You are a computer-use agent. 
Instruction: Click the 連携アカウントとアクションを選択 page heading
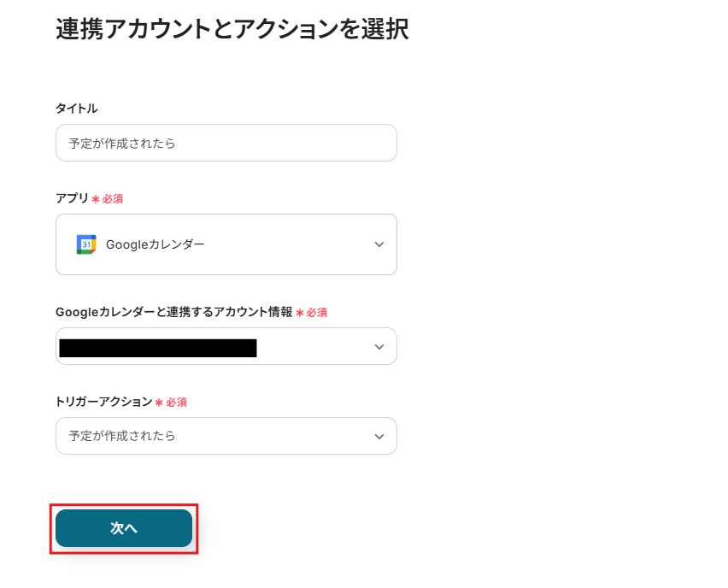pyautogui.click(x=232, y=29)
